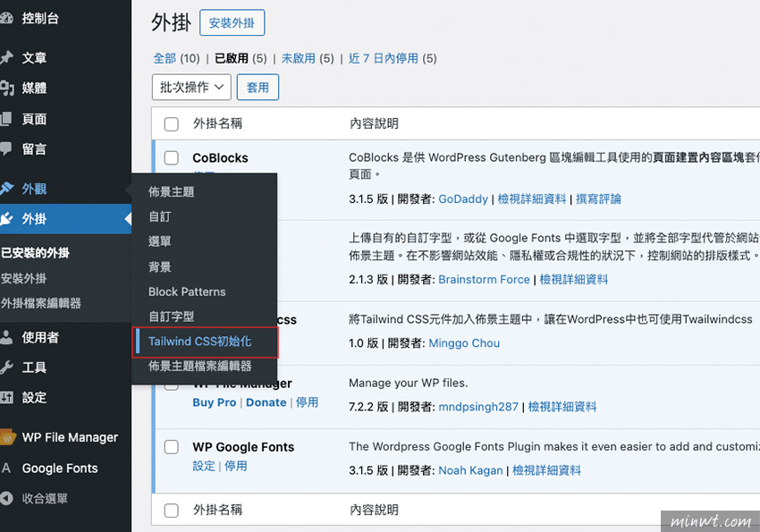Open 佈景主題檔案編輯器 in the flyout menu
The image size is (760, 532).
coord(199,367)
